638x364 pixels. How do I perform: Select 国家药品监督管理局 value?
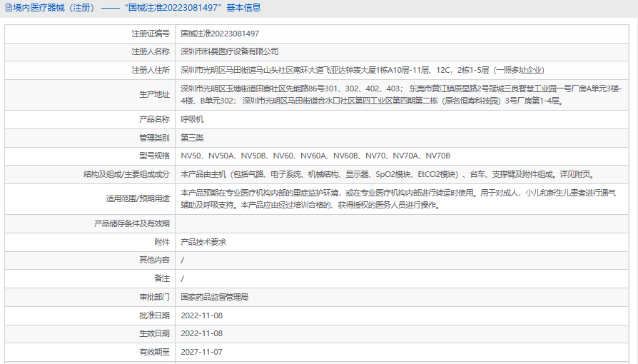tap(214, 297)
